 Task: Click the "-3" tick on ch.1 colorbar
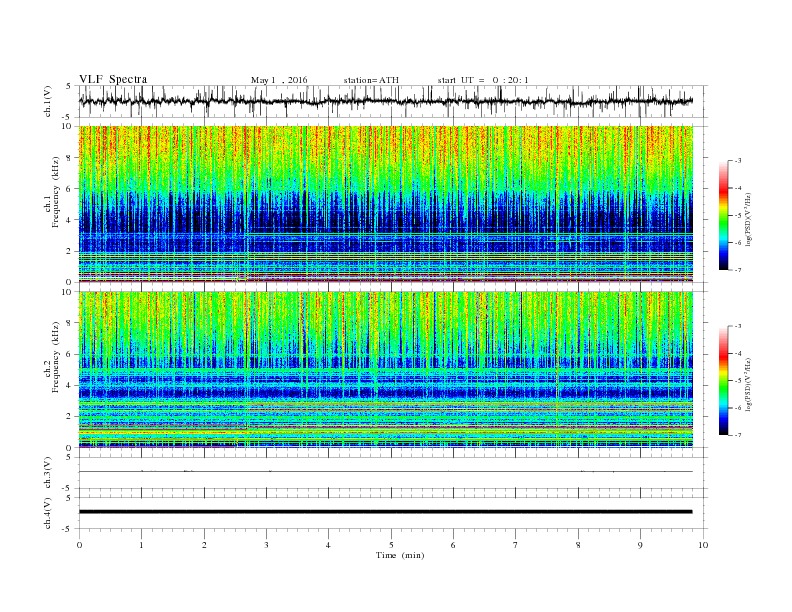tap(737, 161)
